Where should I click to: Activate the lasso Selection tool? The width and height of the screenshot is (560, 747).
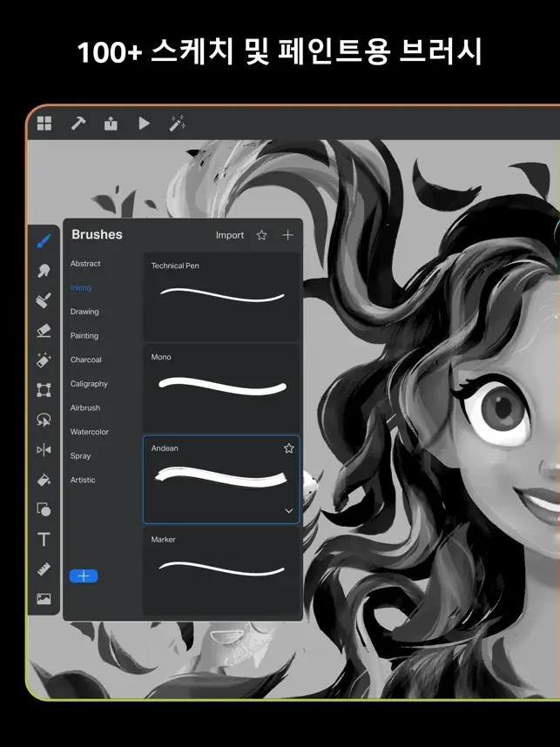44,420
